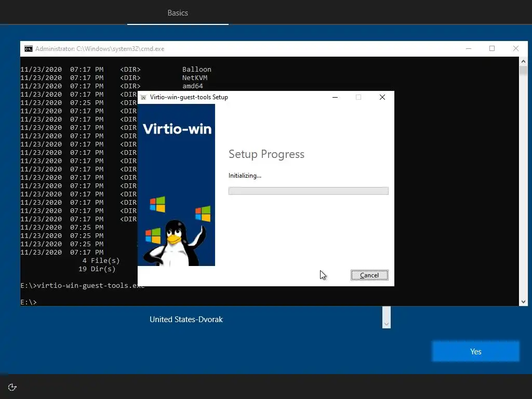Viewport: 532px width, 399px height.
Task: Close the Virtio-win-guest-tools Setup window
Action: coord(382,97)
